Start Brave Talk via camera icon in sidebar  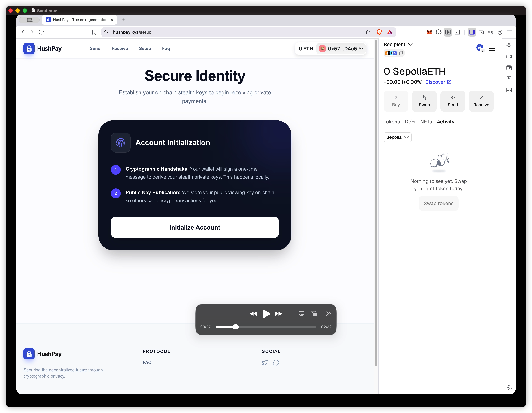[x=509, y=57]
